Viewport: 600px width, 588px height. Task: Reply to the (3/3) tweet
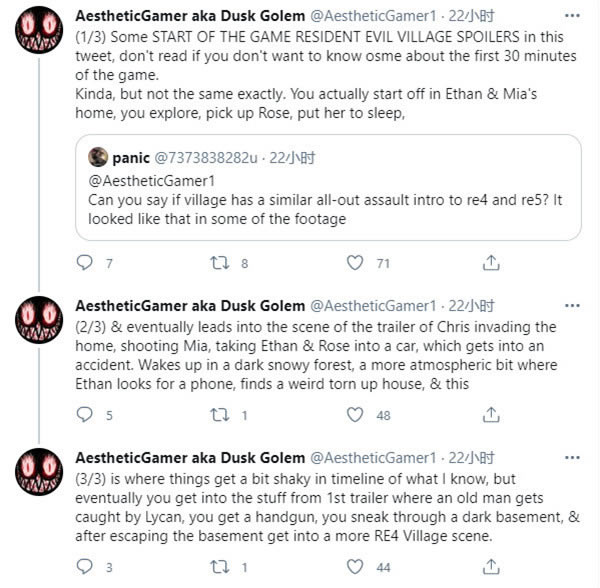tap(84, 566)
